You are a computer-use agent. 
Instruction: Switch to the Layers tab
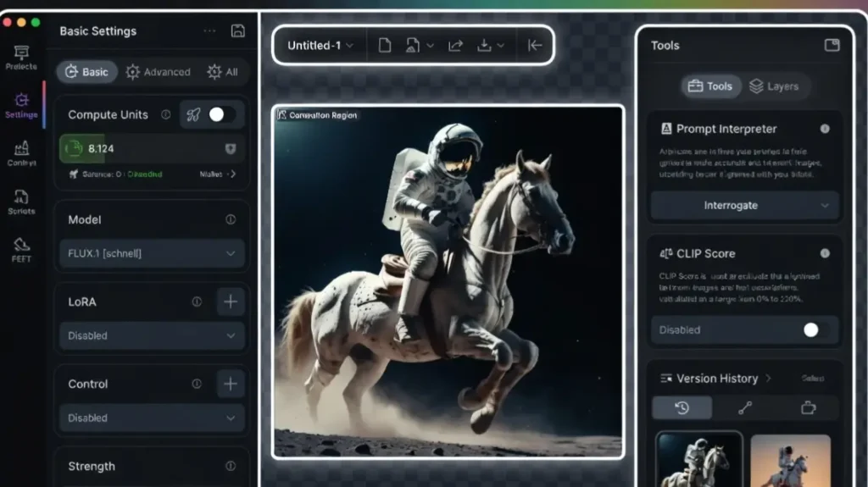point(774,86)
